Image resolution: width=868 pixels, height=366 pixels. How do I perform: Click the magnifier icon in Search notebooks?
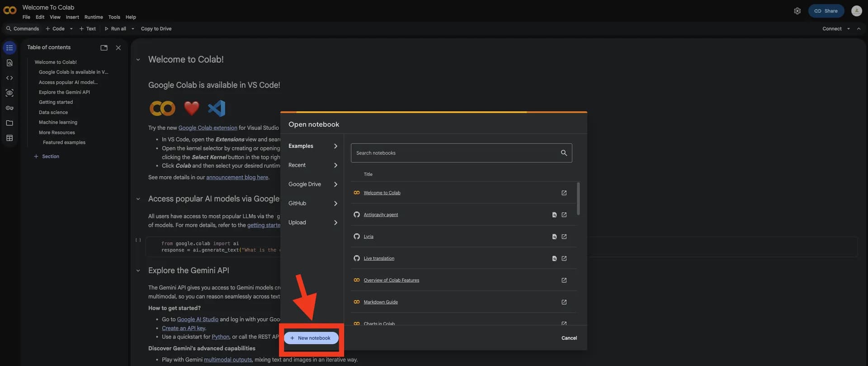pyautogui.click(x=564, y=153)
